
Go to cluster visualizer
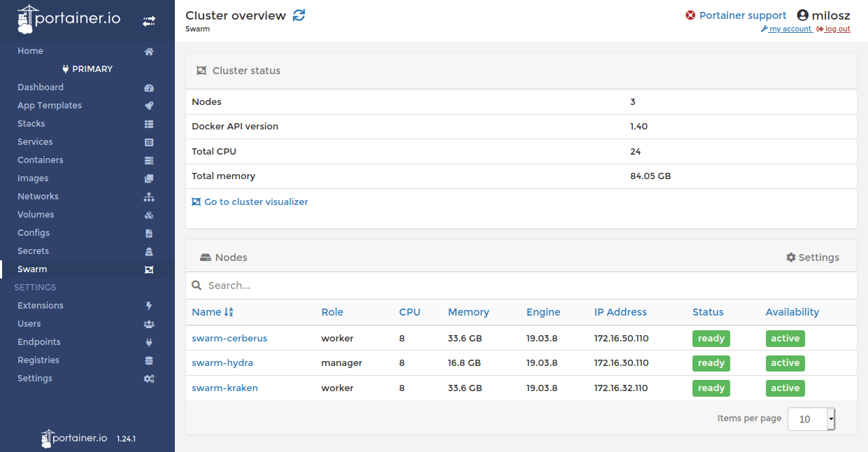tap(250, 202)
